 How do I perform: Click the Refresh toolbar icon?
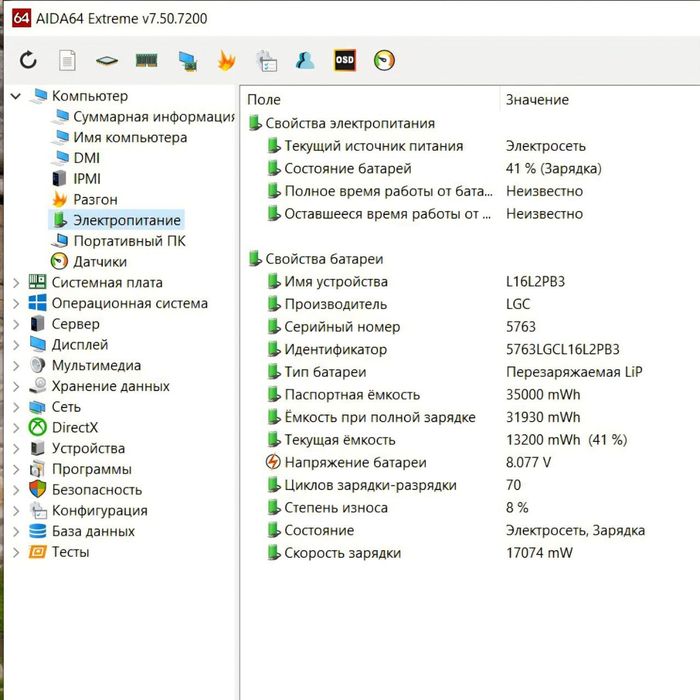(28, 60)
